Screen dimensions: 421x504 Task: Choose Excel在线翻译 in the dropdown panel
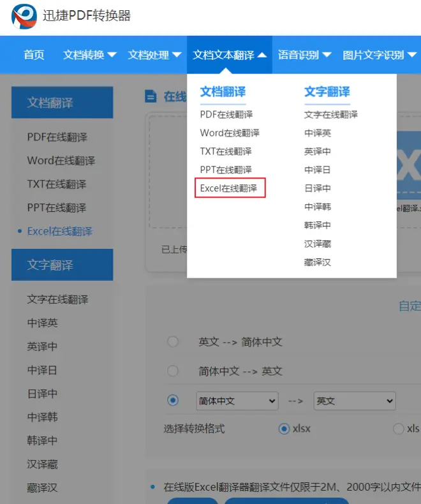tap(228, 188)
